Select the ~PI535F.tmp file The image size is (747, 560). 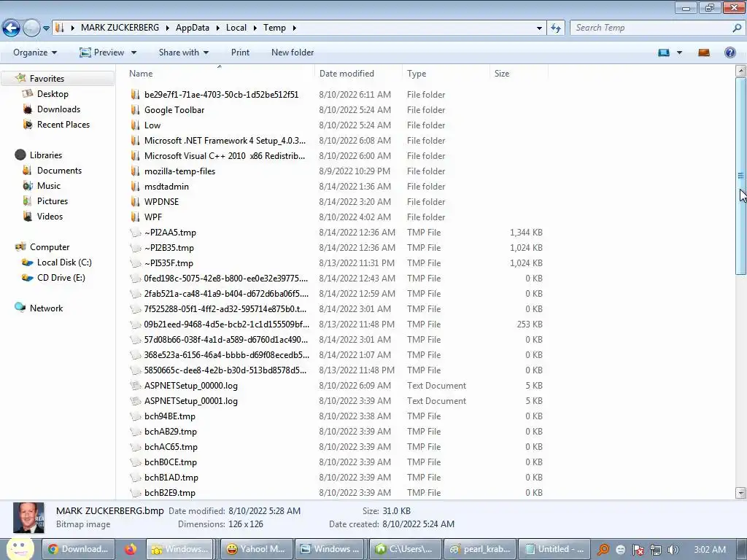pos(169,262)
